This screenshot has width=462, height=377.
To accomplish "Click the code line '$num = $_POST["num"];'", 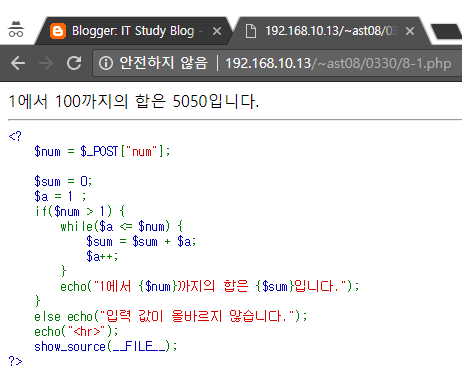I will tap(102, 151).
